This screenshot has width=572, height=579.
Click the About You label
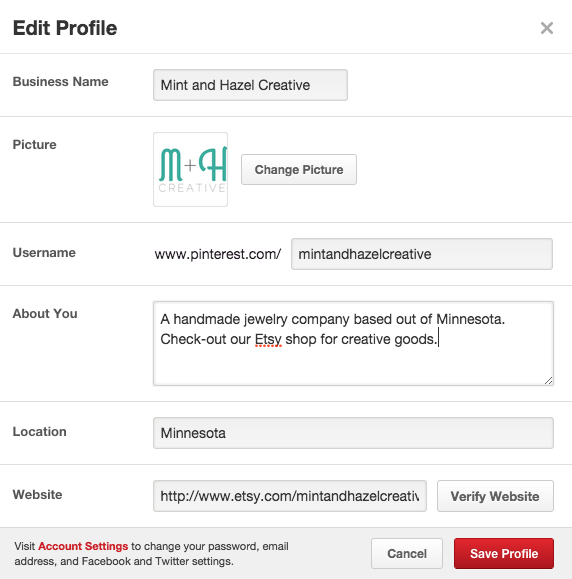45,314
